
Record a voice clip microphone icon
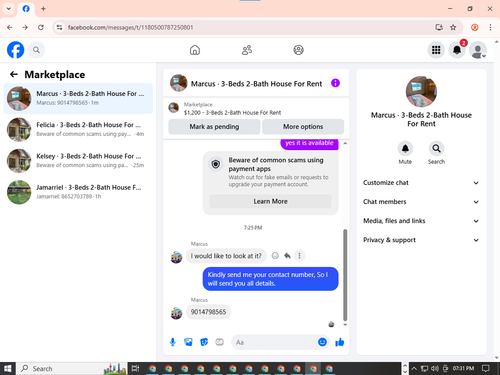pyautogui.click(x=173, y=342)
